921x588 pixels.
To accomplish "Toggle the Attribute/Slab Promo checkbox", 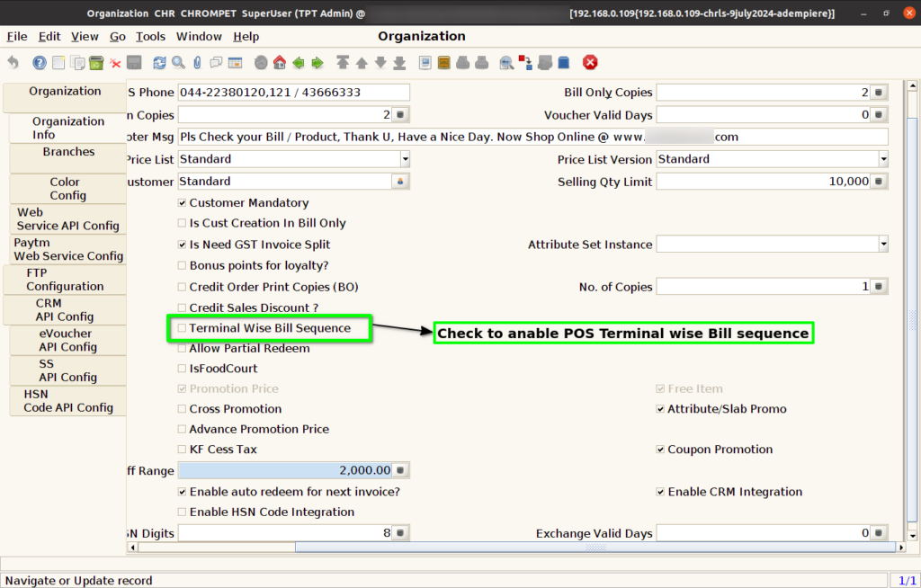I will 660,409.
